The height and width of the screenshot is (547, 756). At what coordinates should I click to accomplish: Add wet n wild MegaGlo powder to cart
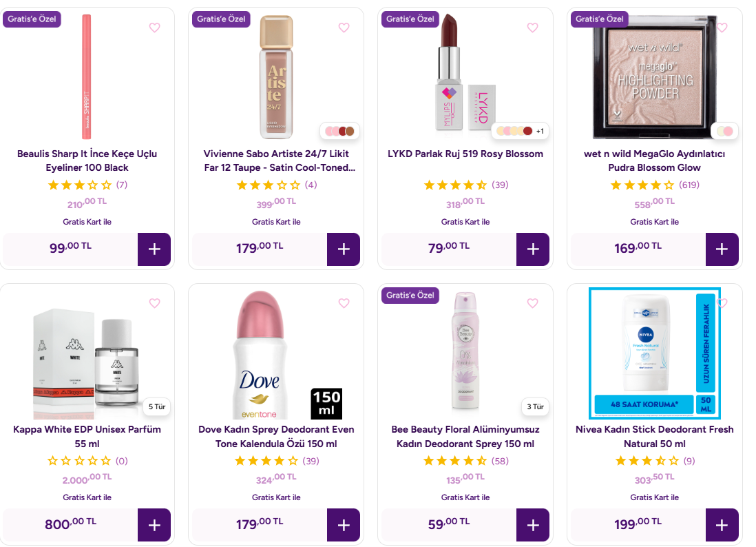(x=722, y=249)
